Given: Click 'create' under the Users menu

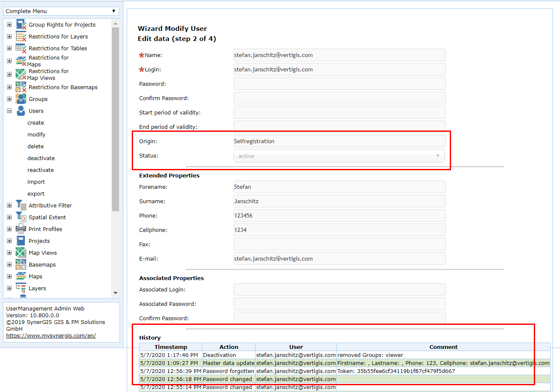Looking at the screenshot, I should click(35, 123).
